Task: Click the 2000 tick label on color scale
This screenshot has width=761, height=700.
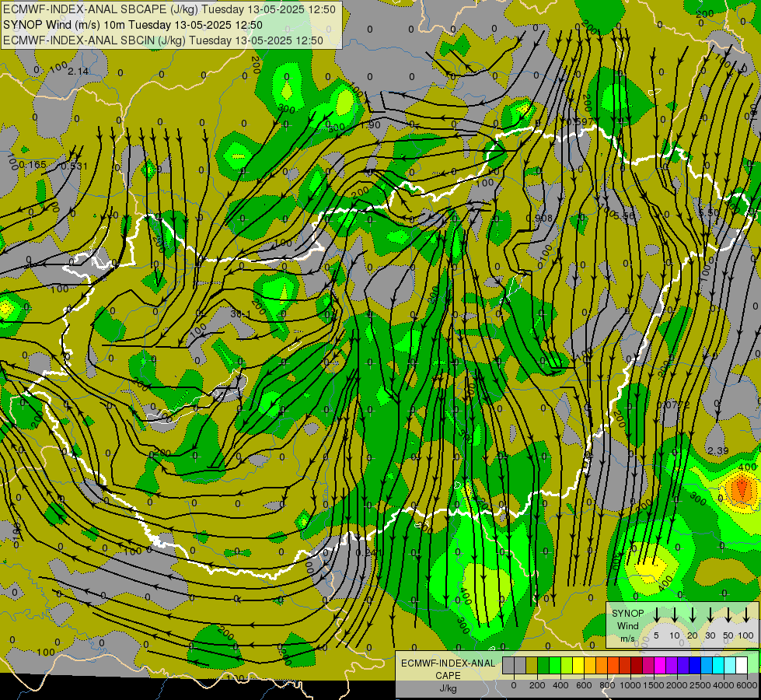Action: tap(677, 685)
